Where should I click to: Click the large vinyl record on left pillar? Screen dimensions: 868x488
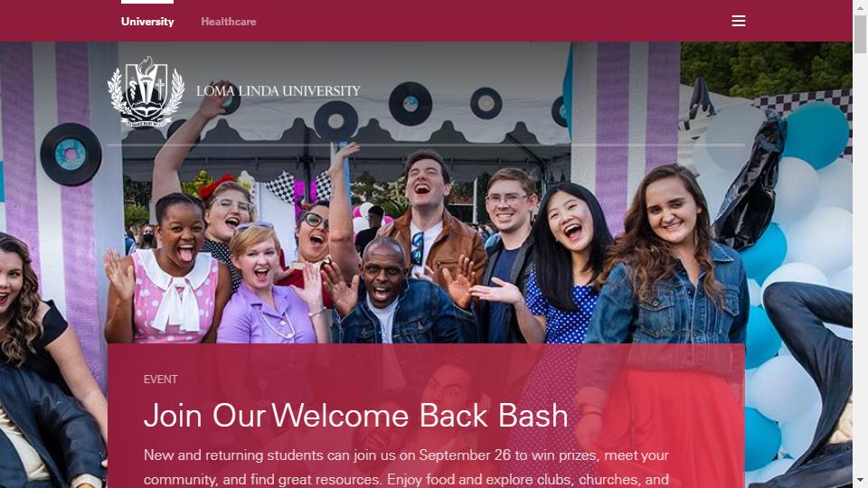click(71, 154)
